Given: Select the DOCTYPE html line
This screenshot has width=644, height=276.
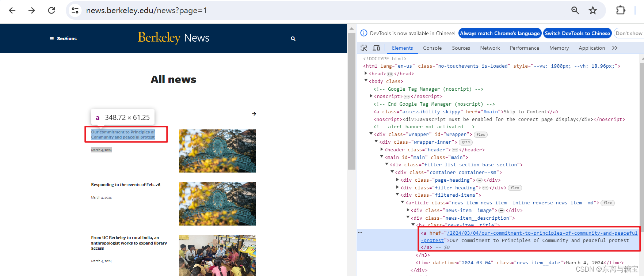Looking at the screenshot, I should pyautogui.click(x=384, y=58).
